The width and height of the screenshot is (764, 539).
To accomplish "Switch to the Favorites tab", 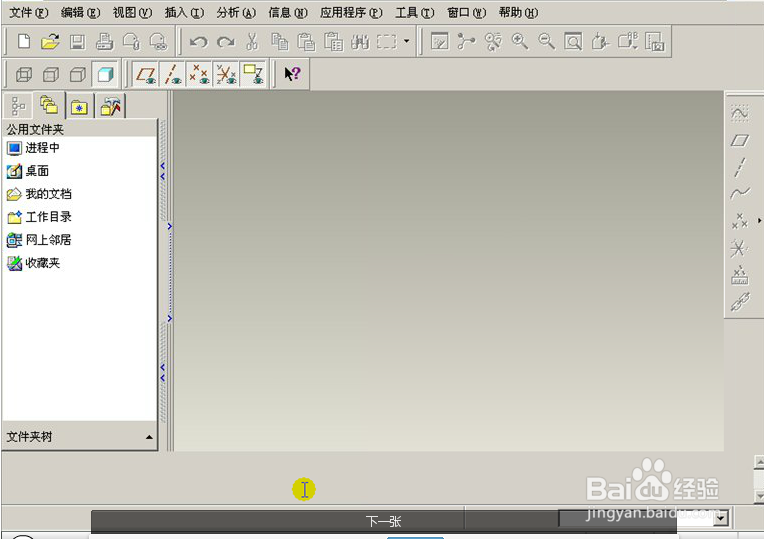I will tap(79, 106).
